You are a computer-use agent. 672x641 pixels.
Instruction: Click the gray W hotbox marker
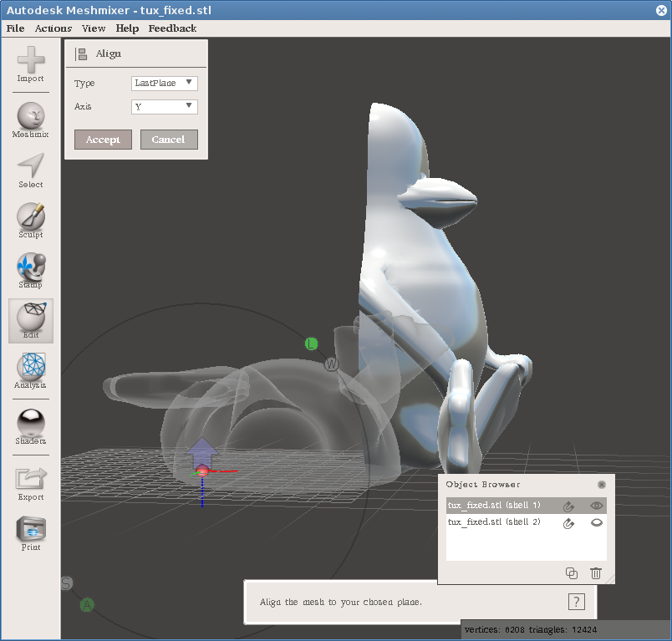(331, 364)
